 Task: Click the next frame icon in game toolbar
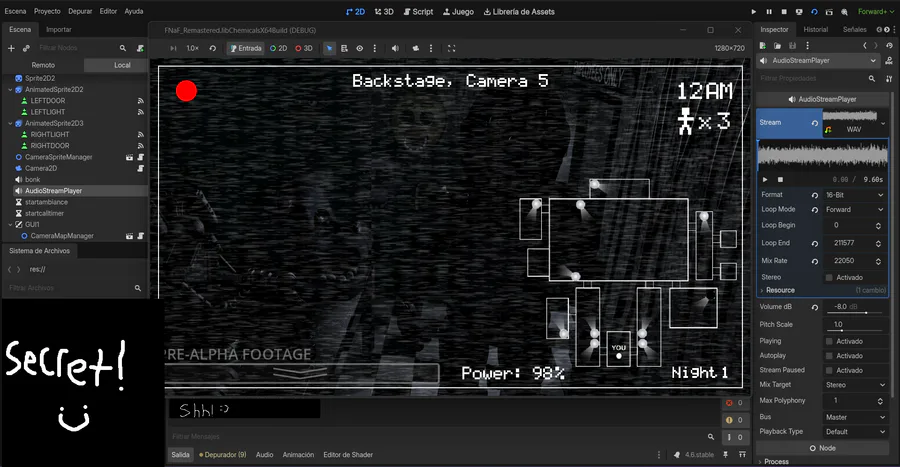pyautogui.click(x=173, y=49)
